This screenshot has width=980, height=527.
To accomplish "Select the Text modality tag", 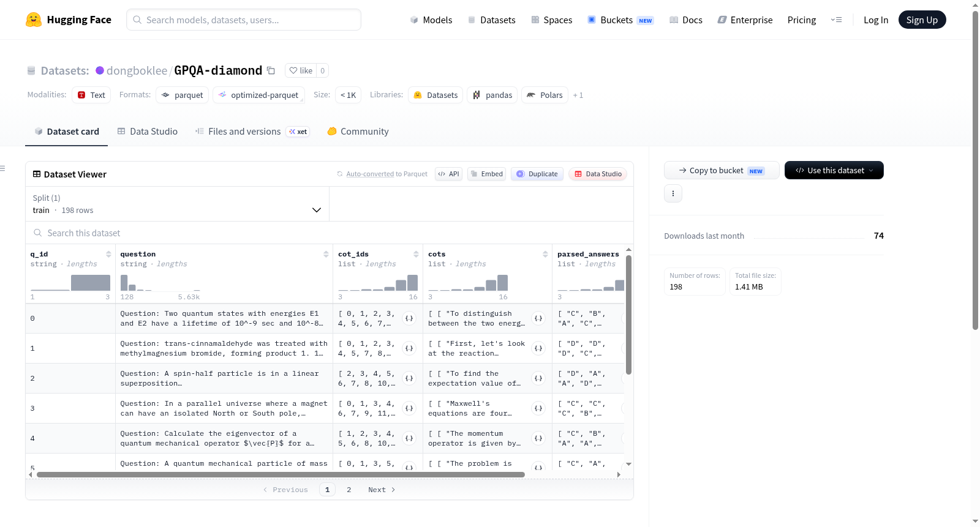I will pos(91,95).
